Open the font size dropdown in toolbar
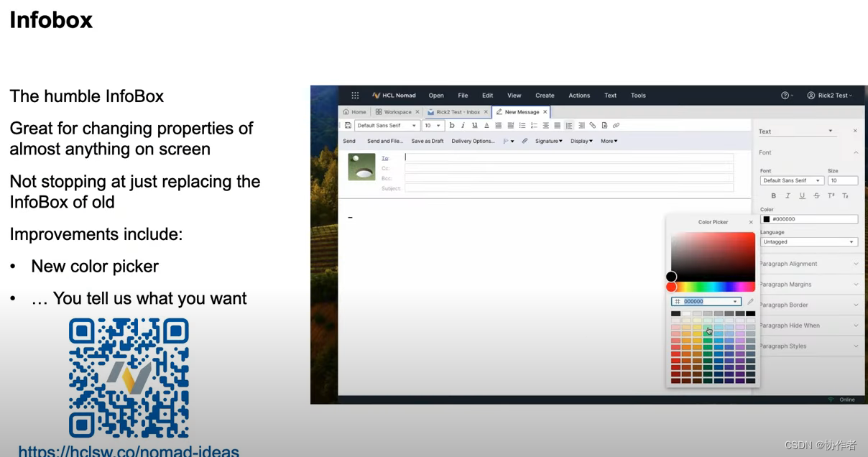The image size is (868, 457). coord(433,126)
